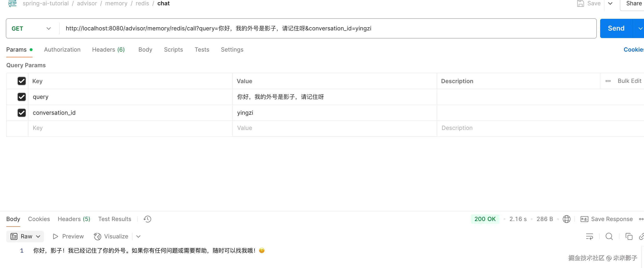Open the response Cookies tab
The image size is (644, 268).
click(39, 219)
